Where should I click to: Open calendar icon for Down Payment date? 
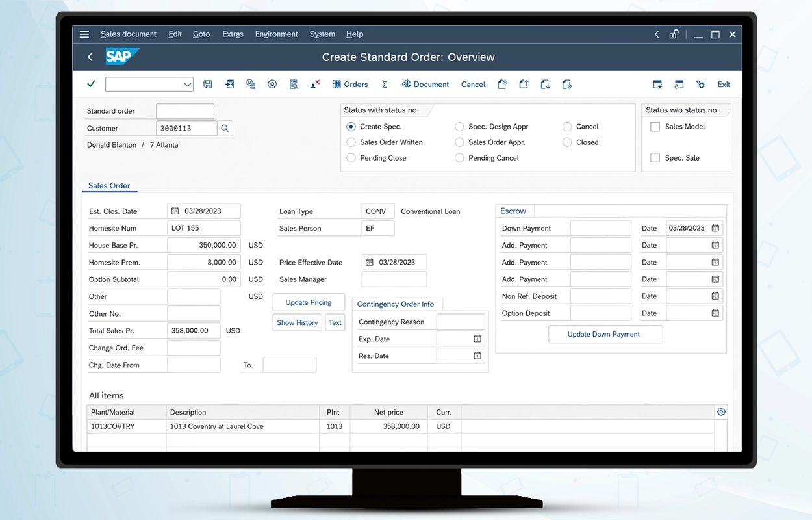[715, 228]
